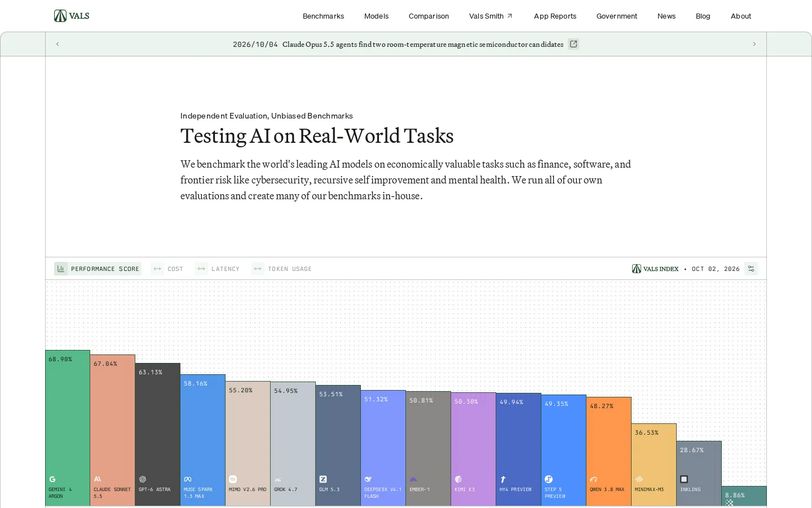Click the DeepSeek V4.1 Flash whale icon

pos(368,479)
